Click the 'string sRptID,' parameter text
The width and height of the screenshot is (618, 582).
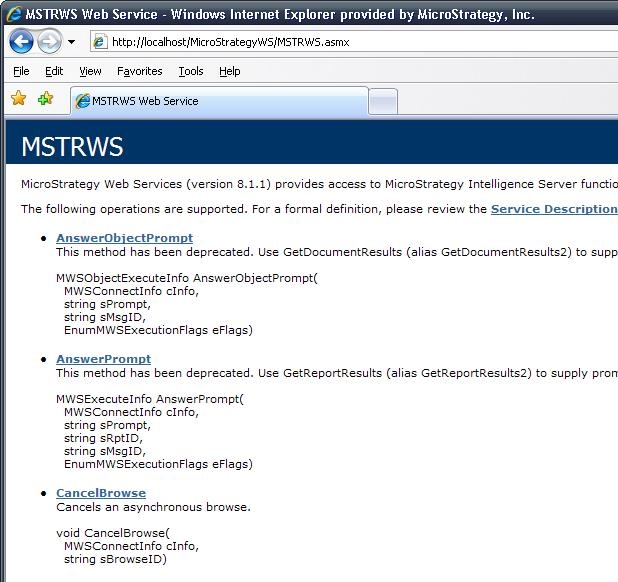(x=103, y=438)
